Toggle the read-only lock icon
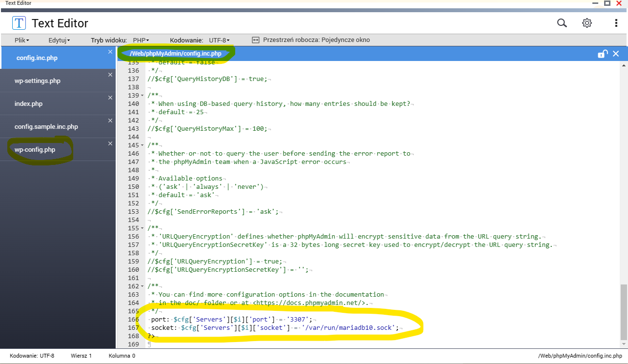Viewport: 628px width, 364px height. [x=603, y=54]
